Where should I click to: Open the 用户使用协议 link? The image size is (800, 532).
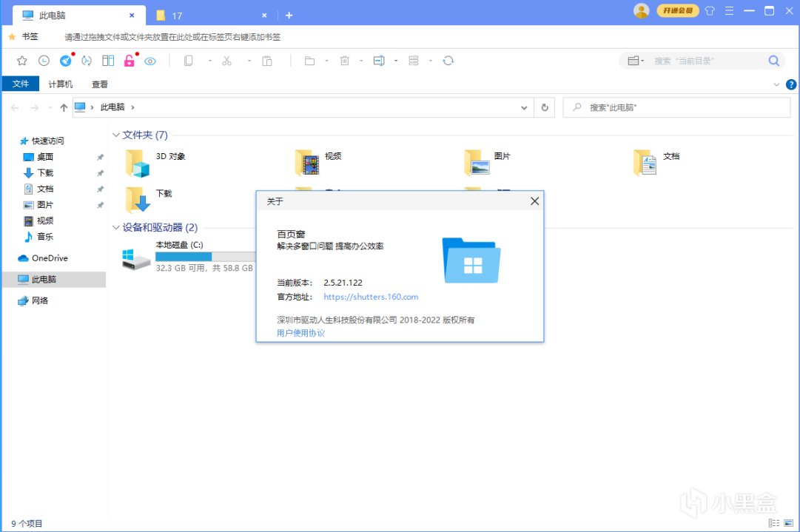300,333
